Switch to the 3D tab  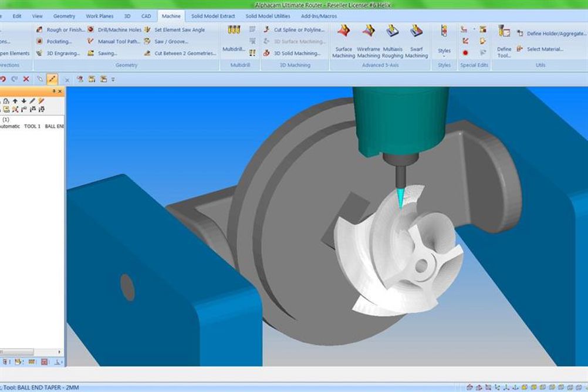[127, 16]
